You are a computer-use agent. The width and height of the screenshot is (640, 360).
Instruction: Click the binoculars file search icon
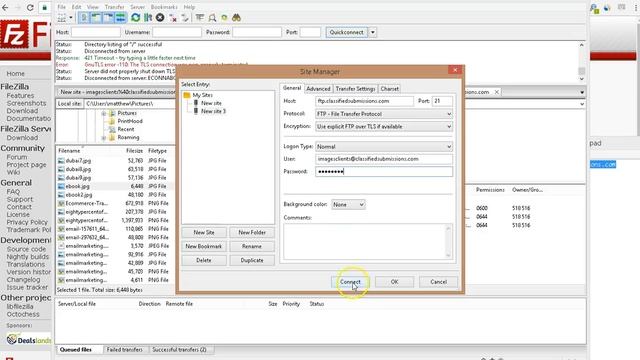coord(236,18)
